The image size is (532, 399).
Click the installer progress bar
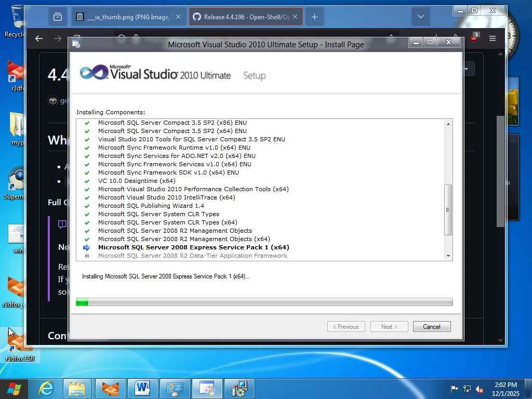point(264,302)
